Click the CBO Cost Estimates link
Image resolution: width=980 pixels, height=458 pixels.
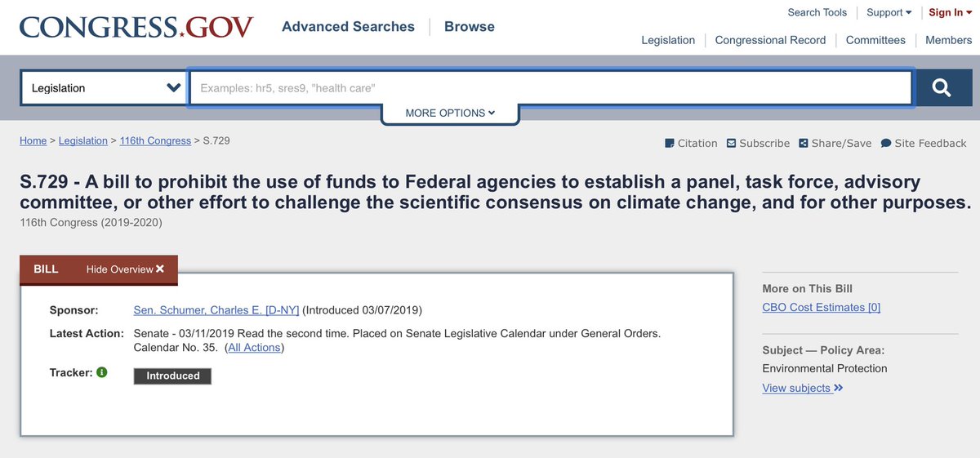coord(821,307)
